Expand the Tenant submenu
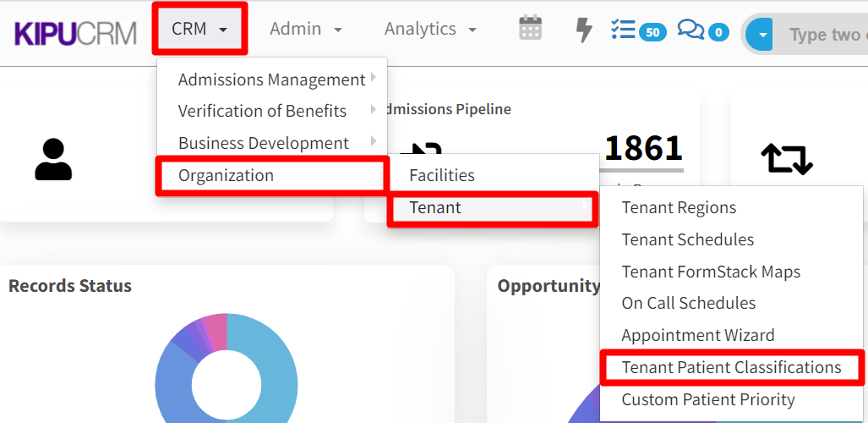Viewport: 868px width, 423px height. coord(493,207)
